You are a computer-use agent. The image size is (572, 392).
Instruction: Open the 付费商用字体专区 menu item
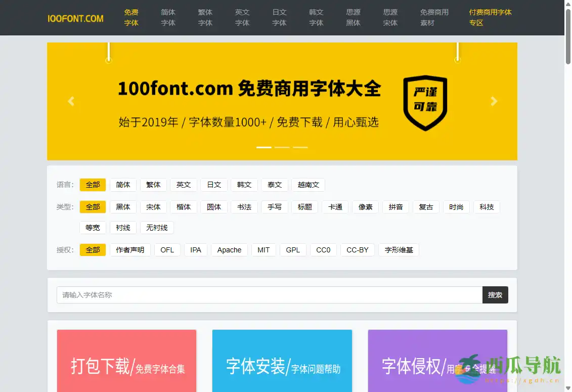490,18
